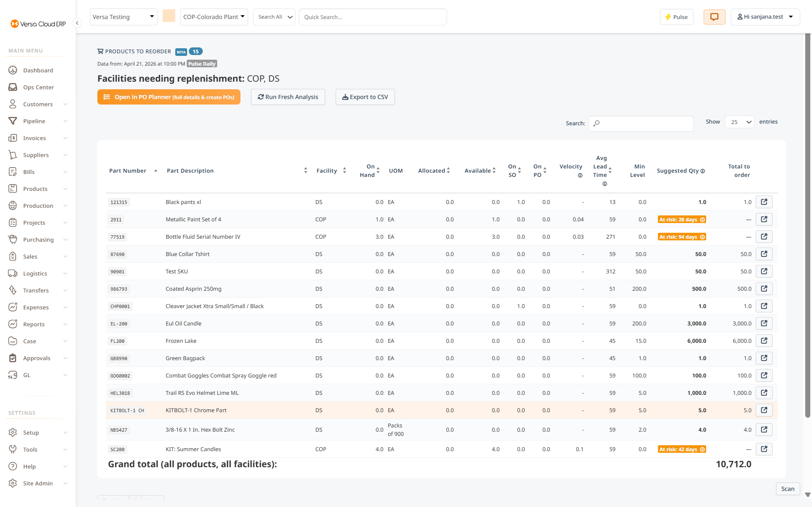Open the Dashboard icon in sidebar

click(x=13, y=70)
